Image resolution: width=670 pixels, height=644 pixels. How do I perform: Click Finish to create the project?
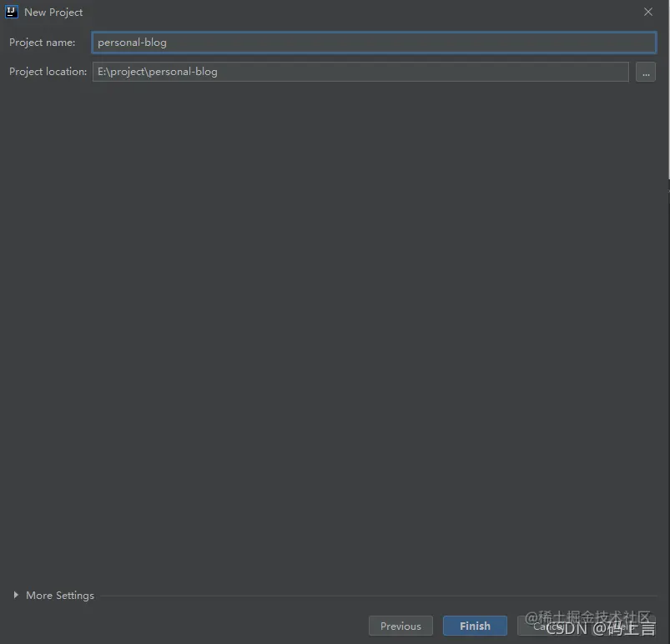(475, 626)
